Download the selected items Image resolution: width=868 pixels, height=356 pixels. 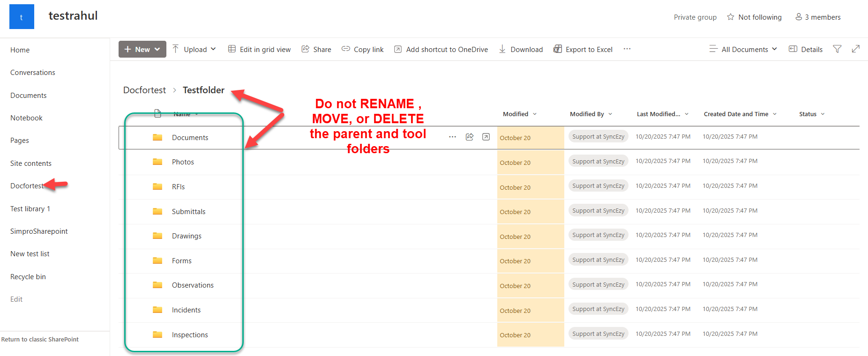[521, 49]
